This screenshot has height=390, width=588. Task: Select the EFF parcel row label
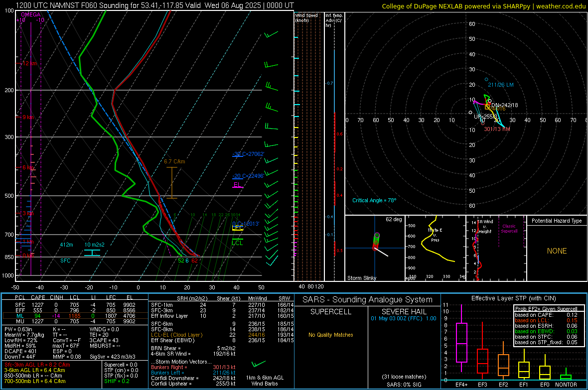[20, 310]
